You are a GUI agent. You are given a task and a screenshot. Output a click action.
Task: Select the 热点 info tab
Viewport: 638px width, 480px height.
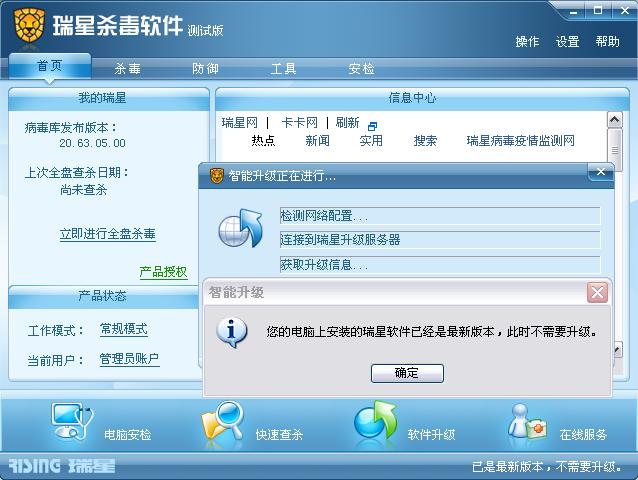(x=263, y=141)
